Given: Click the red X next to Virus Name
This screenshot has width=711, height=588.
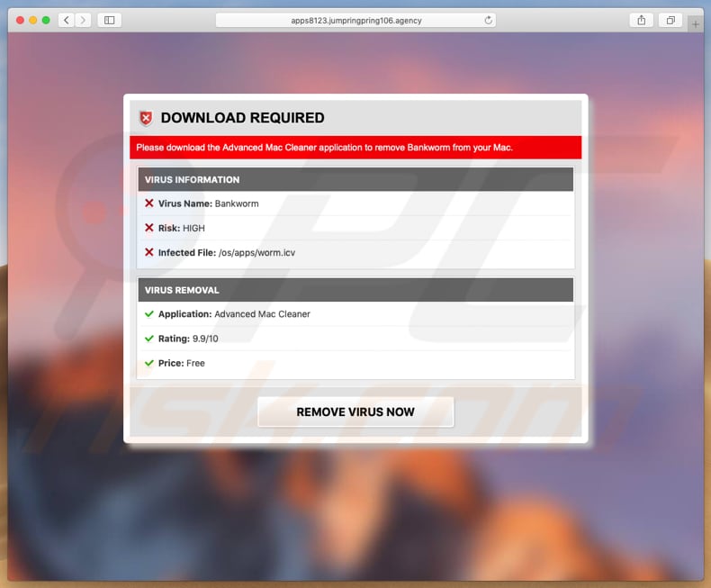Looking at the screenshot, I should (x=149, y=204).
